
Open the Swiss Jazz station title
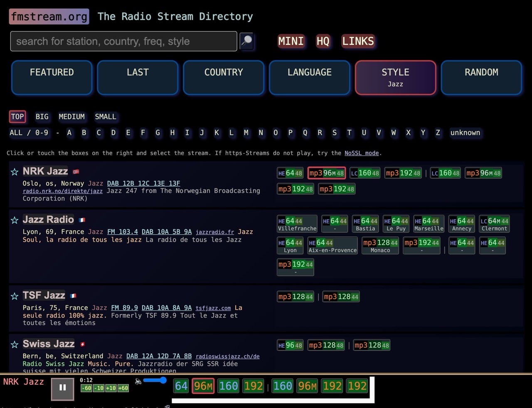[49, 344]
